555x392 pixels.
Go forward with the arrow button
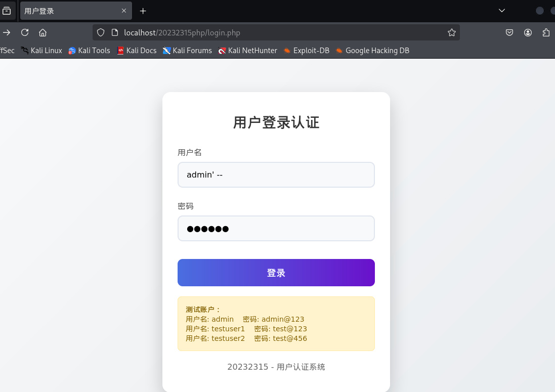click(x=7, y=32)
